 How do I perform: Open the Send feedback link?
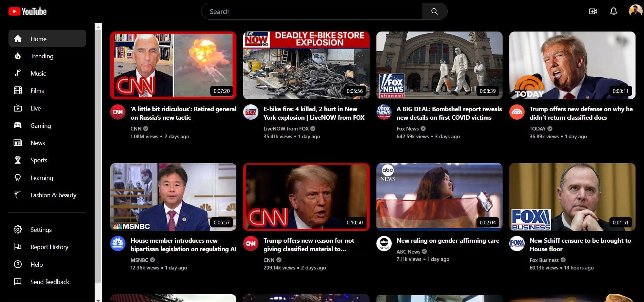tap(50, 282)
